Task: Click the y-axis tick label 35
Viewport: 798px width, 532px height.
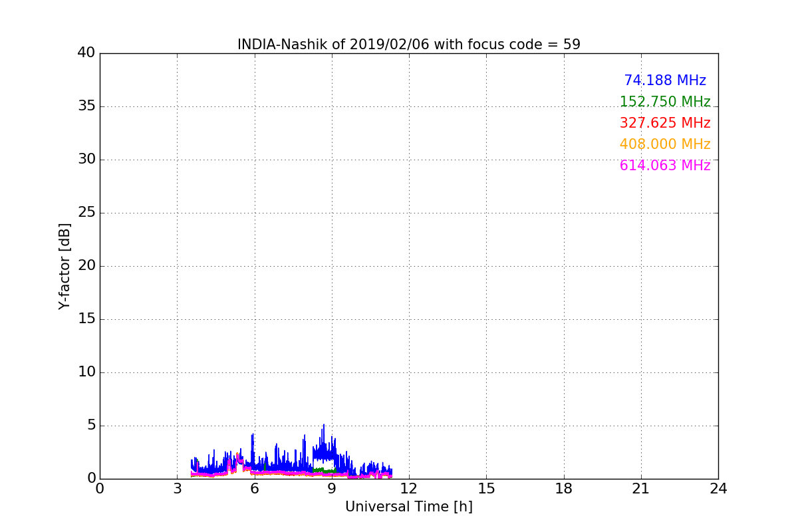Action: point(86,106)
